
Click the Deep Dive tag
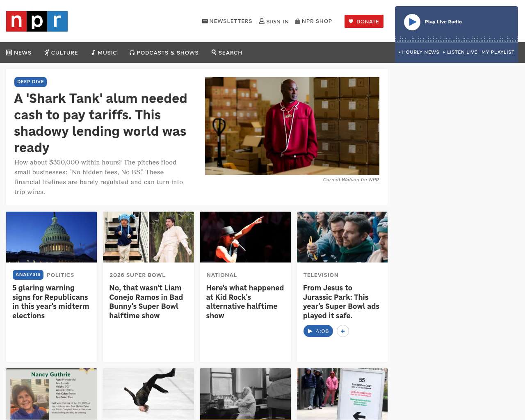(x=30, y=82)
